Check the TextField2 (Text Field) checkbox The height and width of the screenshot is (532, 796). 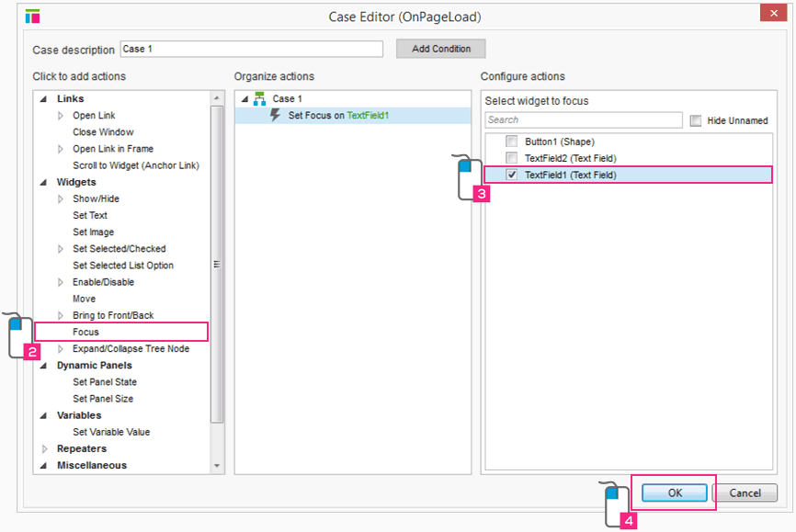tap(511, 158)
